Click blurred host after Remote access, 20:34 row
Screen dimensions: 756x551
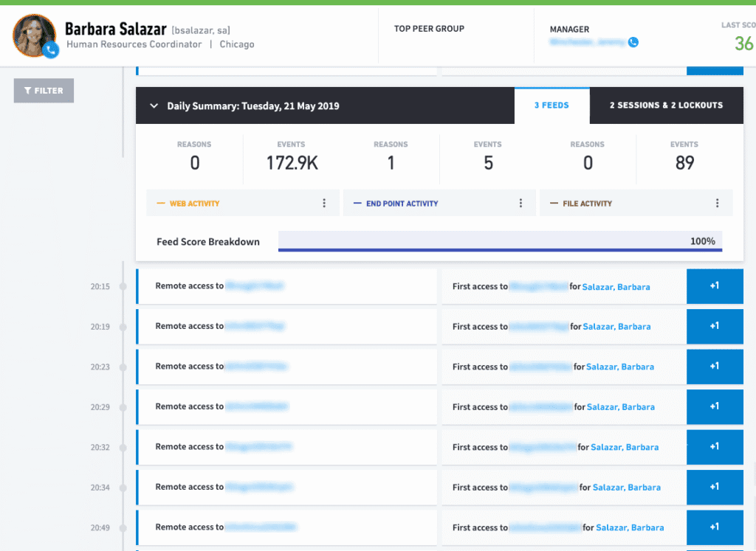[x=260, y=487]
